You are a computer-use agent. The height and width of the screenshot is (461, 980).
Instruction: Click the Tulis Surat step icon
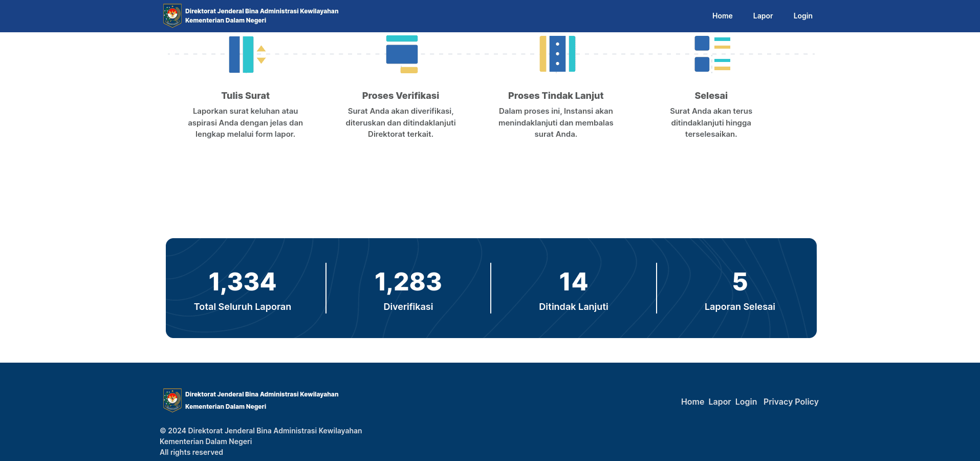[x=247, y=54]
